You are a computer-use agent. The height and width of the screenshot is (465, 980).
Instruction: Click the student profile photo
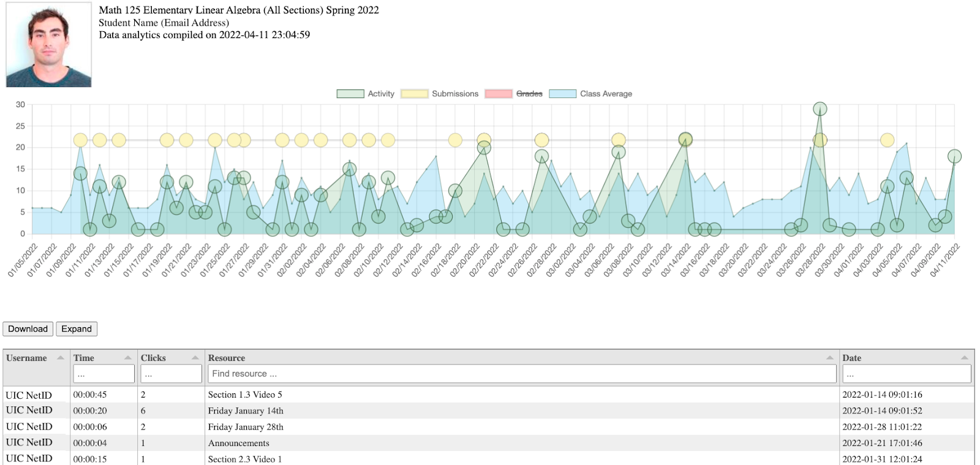click(49, 45)
